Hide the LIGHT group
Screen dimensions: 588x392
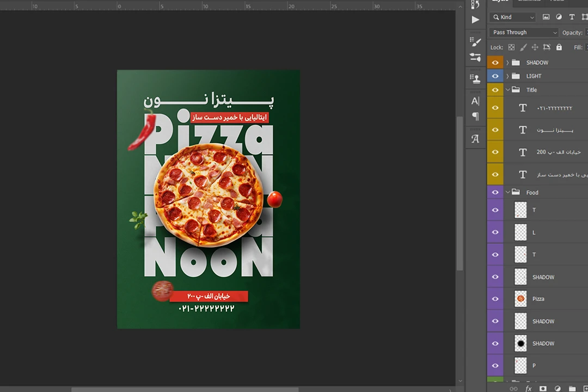(x=495, y=76)
